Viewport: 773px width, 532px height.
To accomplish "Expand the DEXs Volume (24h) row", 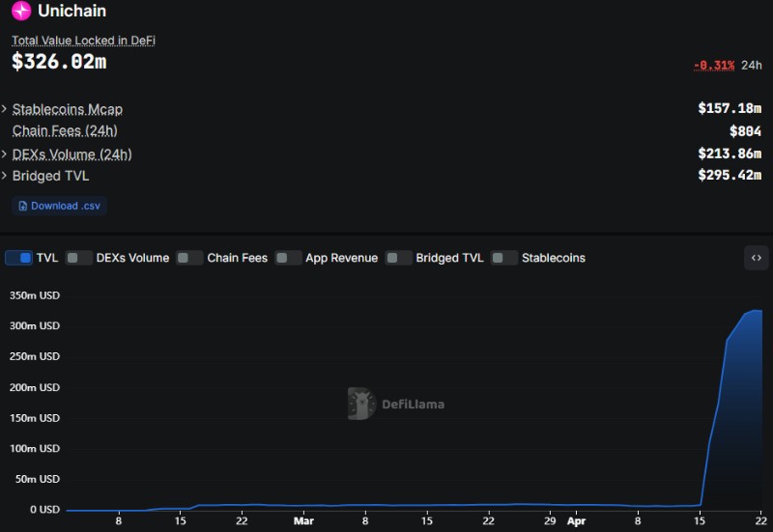I will pyautogui.click(x=5, y=154).
